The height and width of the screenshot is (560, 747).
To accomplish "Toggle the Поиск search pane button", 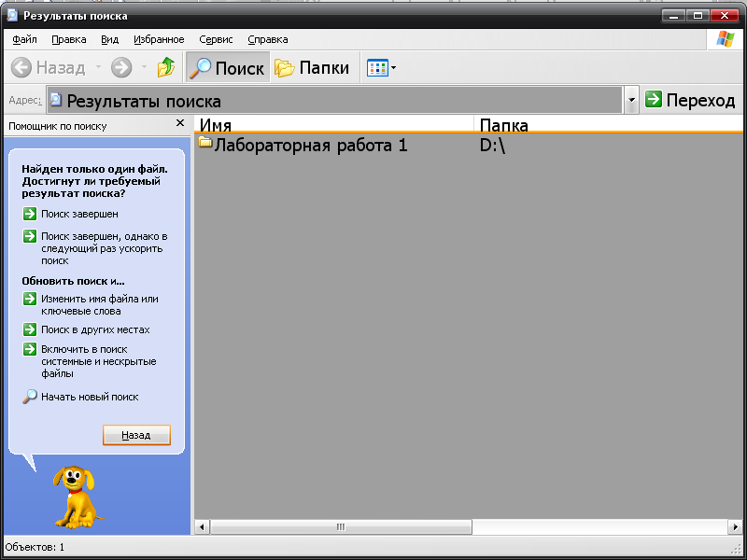I will pyautogui.click(x=227, y=67).
